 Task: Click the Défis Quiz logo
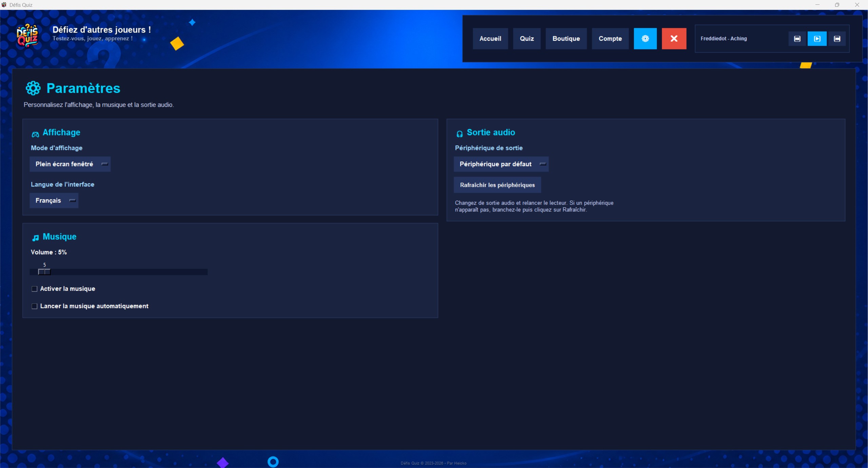(27, 36)
